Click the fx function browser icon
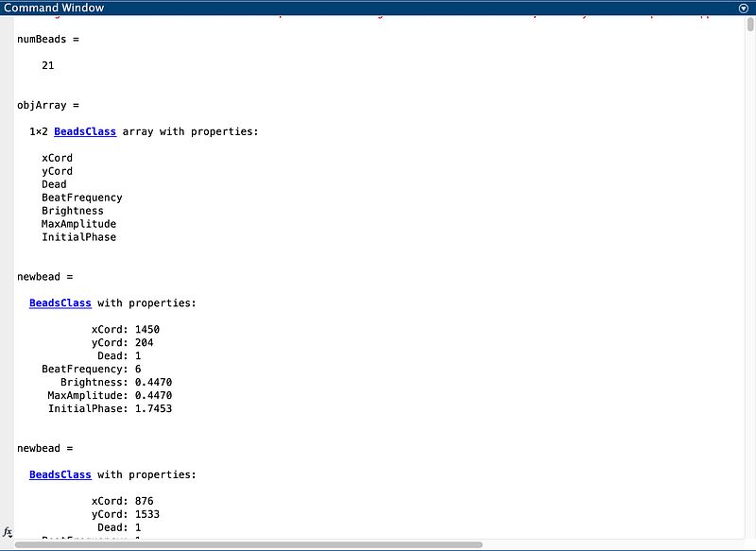 tap(8, 532)
